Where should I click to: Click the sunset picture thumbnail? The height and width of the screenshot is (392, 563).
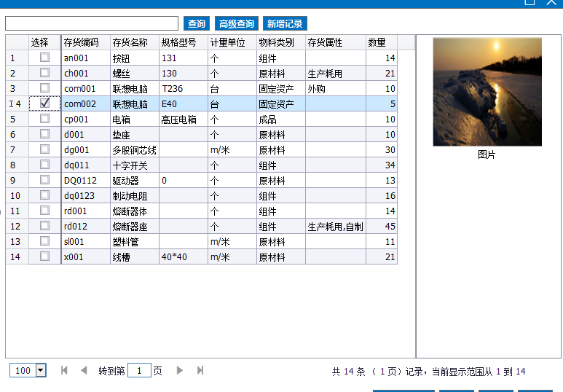487,92
